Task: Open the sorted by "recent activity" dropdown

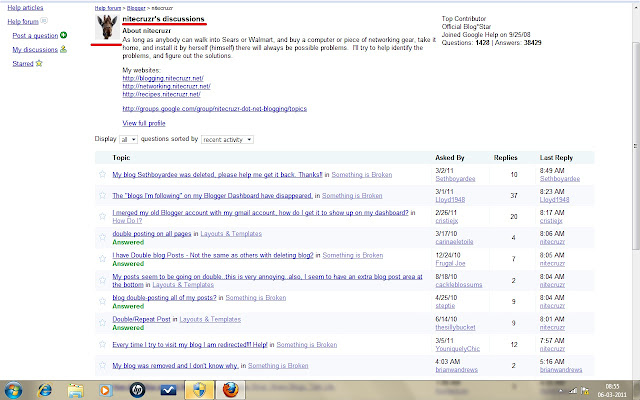Action: click(227, 140)
